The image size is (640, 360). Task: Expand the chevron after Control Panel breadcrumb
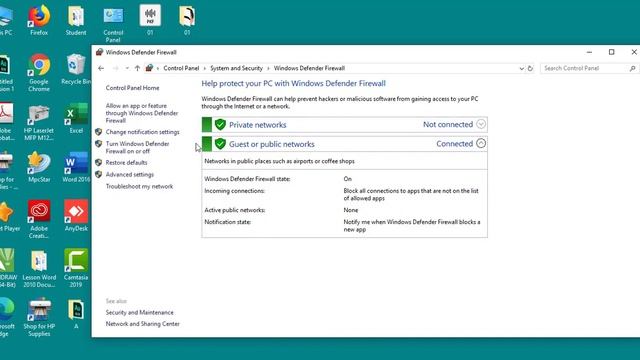(204, 69)
